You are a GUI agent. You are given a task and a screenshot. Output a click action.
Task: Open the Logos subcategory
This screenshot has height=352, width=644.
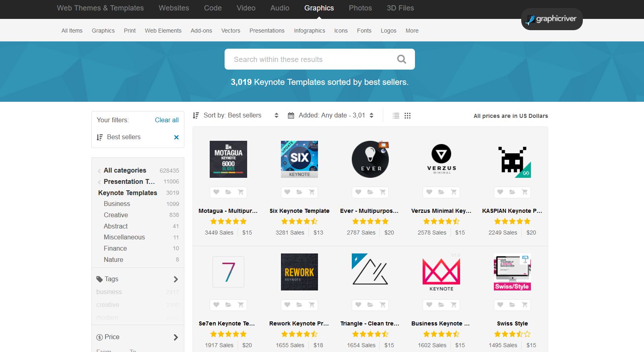coord(388,31)
